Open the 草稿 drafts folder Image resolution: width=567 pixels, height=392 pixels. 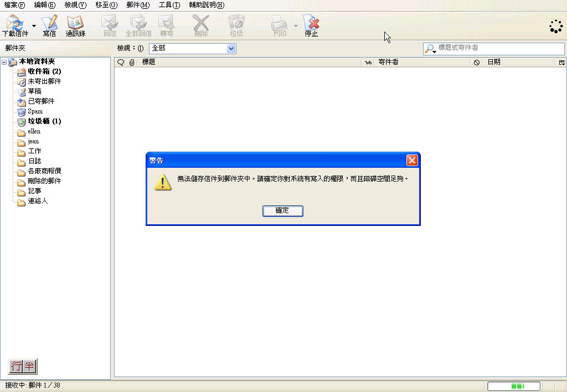click(34, 91)
